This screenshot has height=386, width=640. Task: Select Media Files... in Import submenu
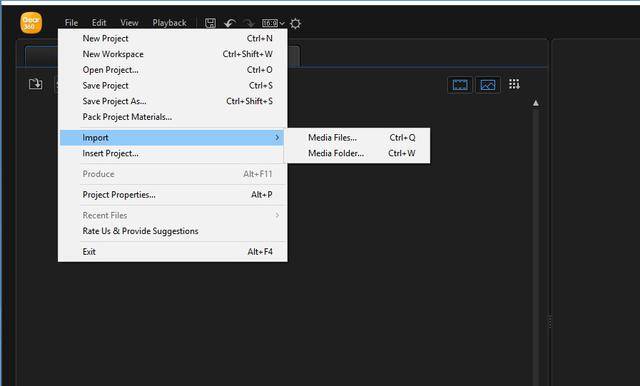click(x=357, y=138)
